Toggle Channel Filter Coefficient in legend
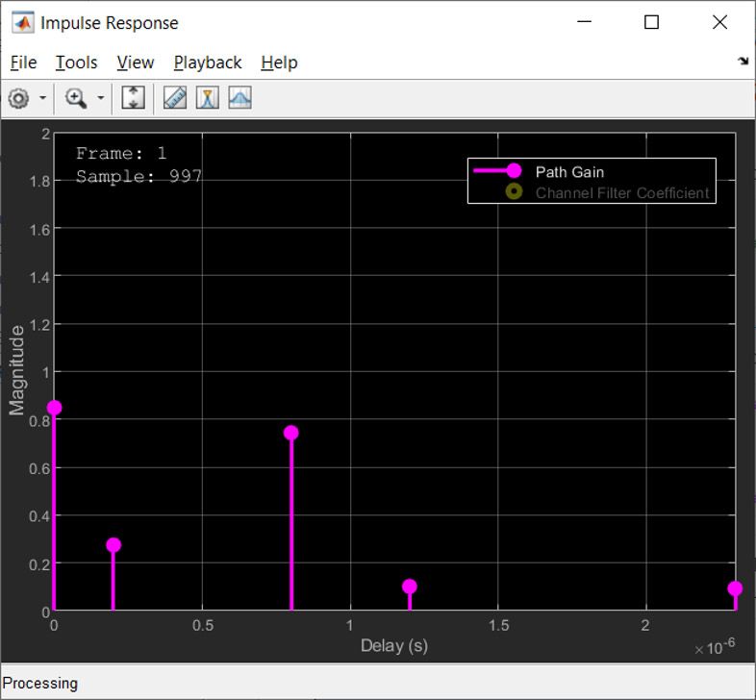This screenshot has height=700, width=756. [621, 192]
